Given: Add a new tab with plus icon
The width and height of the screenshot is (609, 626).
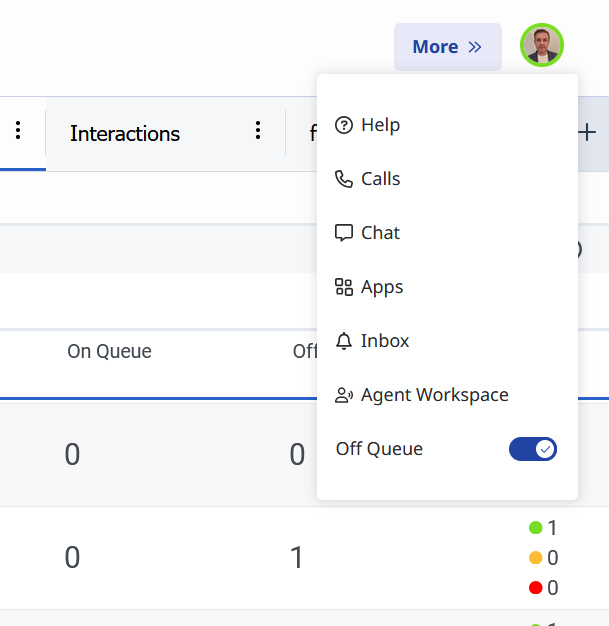Looking at the screenshot, I should click(x=588, y=133).
